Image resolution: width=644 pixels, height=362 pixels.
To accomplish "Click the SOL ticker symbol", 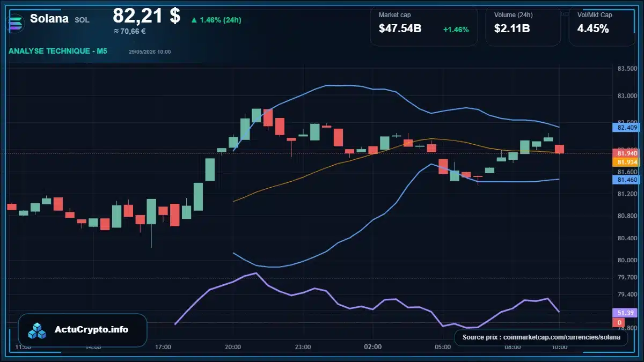I will (x=82, y=20).
